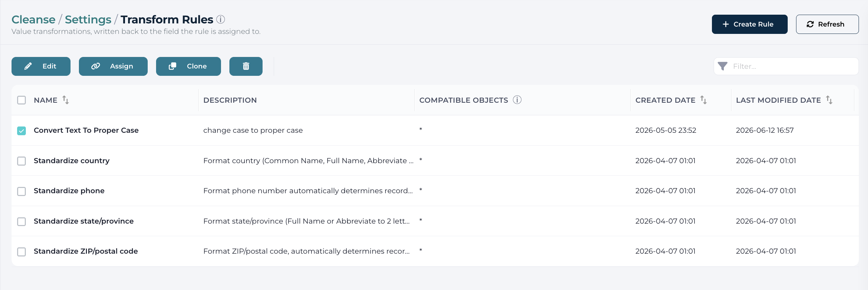Click last modified date in Standardize state/province row
Image resolution: width=868 pixels, height=290 pixels.
(x=766, y=221)
